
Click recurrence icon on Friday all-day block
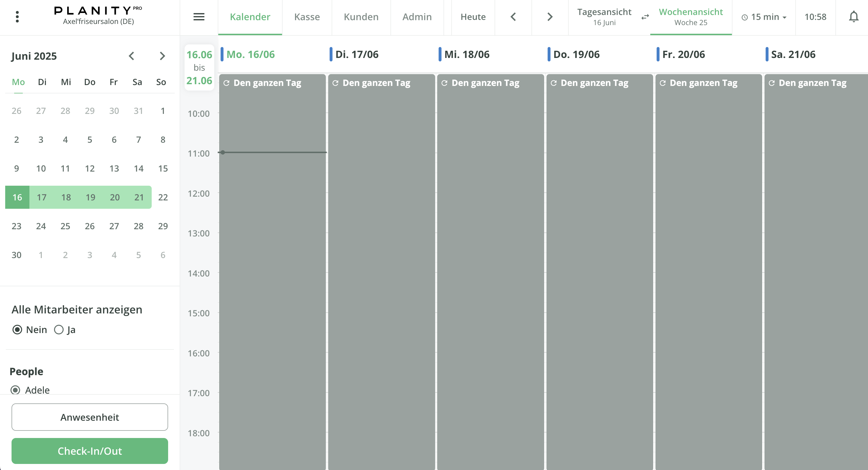(662, 83)
